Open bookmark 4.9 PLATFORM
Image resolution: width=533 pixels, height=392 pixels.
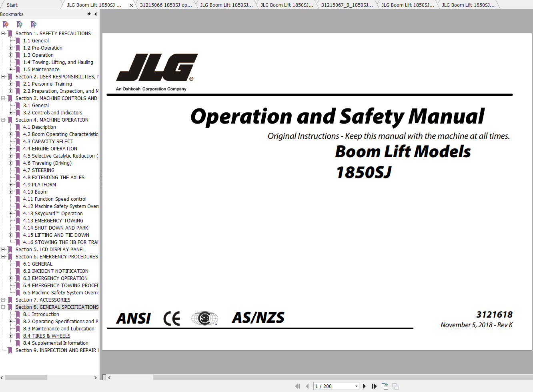40,185
